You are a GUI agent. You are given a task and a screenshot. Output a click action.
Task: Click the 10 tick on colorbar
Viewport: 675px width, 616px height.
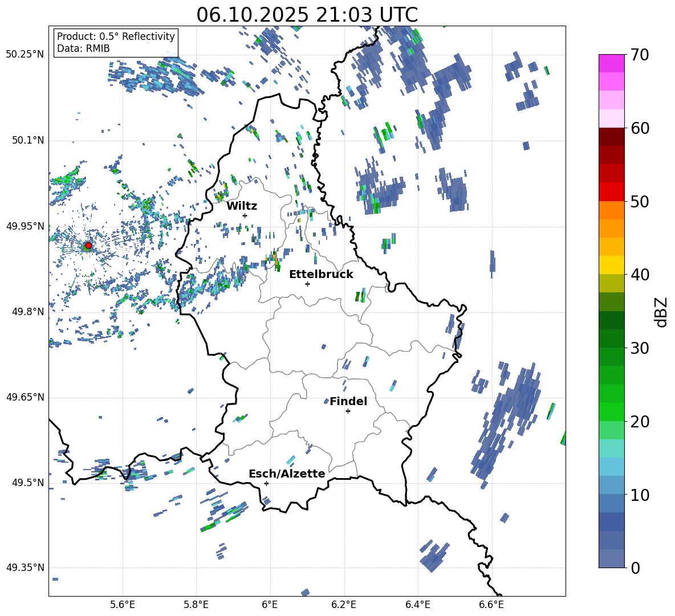pos(640,495)
